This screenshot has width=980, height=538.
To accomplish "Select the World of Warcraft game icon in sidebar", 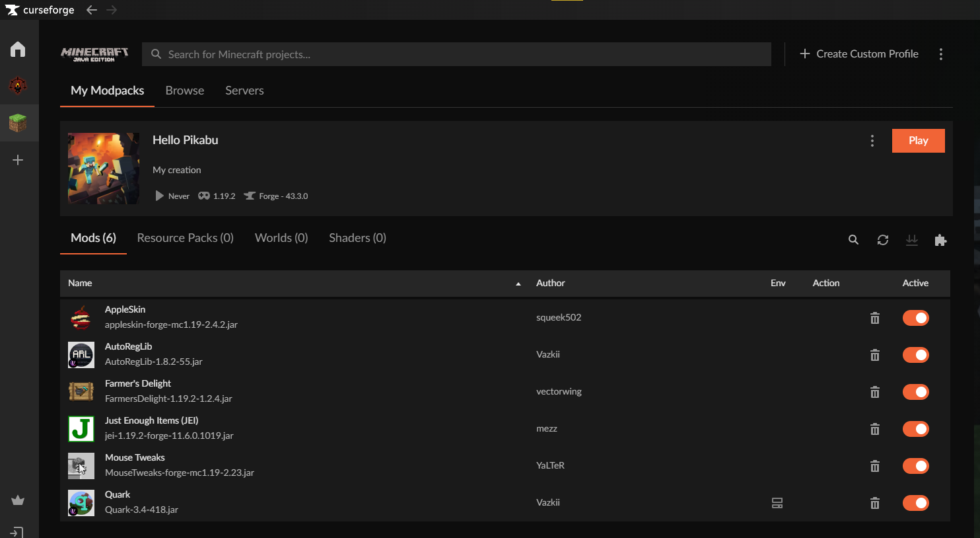I will [x=18, y=85].
